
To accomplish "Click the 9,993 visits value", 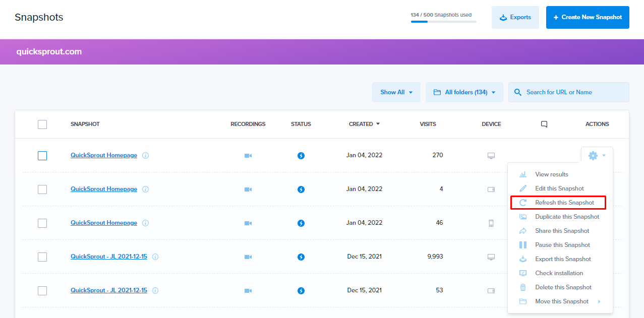I will point(435,257).
